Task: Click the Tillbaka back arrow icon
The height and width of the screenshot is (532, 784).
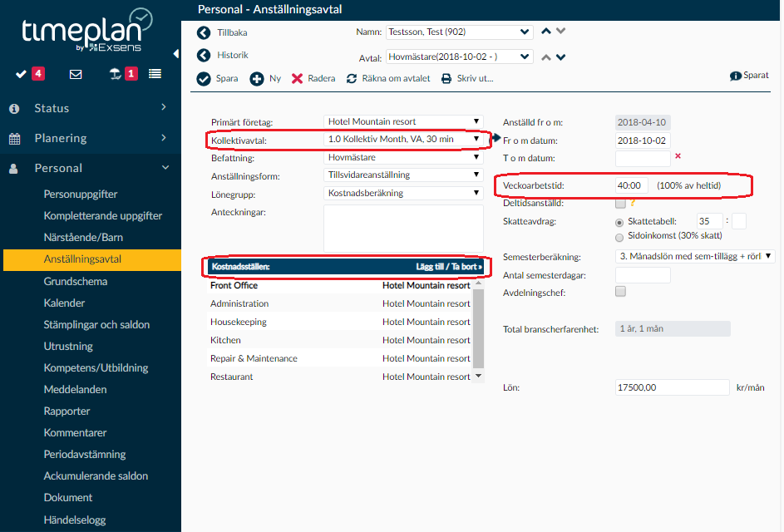Action: [x=204, y=32]
